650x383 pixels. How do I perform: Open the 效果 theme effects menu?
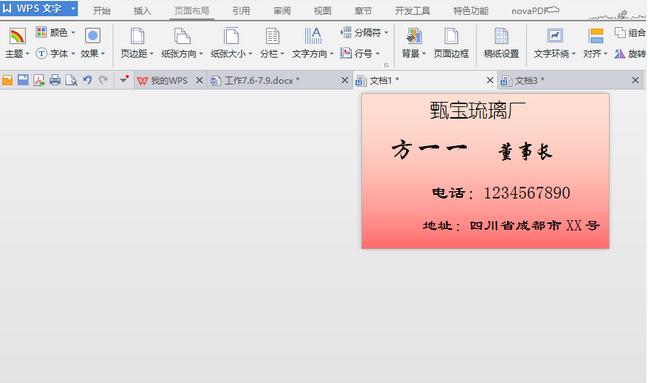[93, 43]
